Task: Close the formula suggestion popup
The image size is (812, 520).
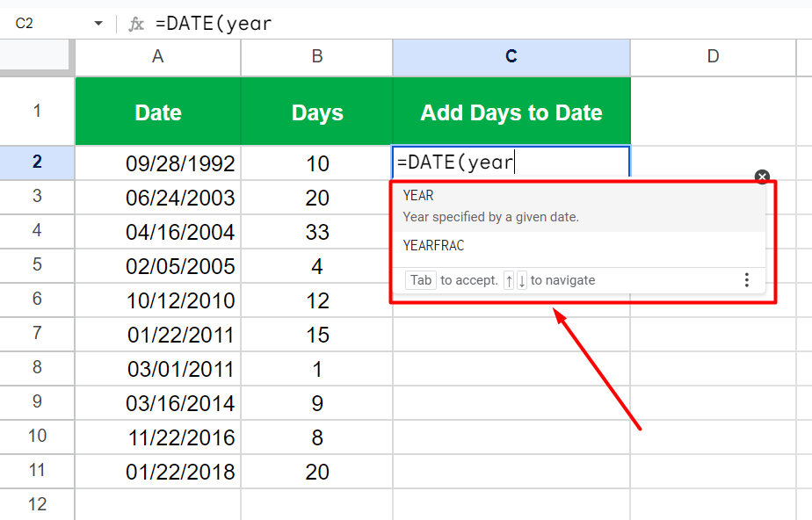Action: (x=762, y=177)
